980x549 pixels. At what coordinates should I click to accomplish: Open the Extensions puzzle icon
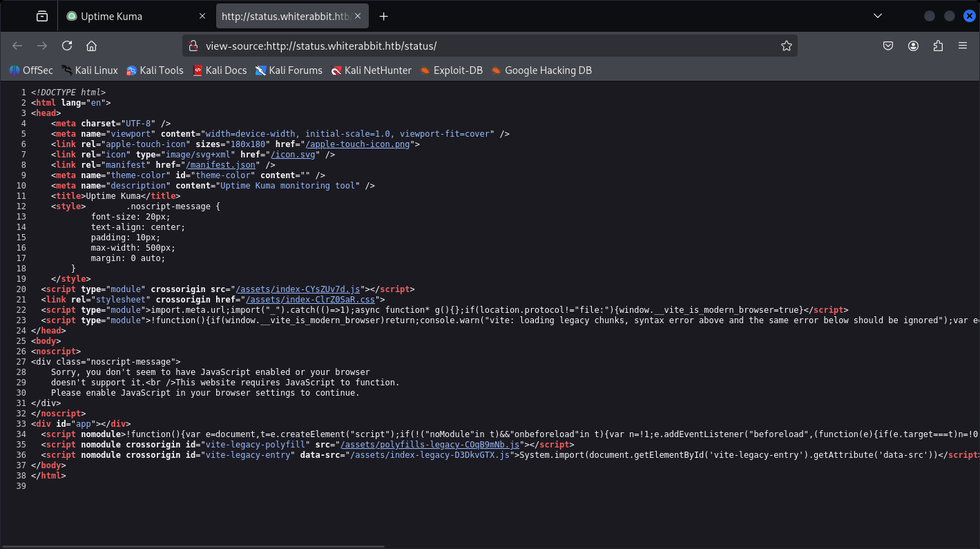coord(938,46)
